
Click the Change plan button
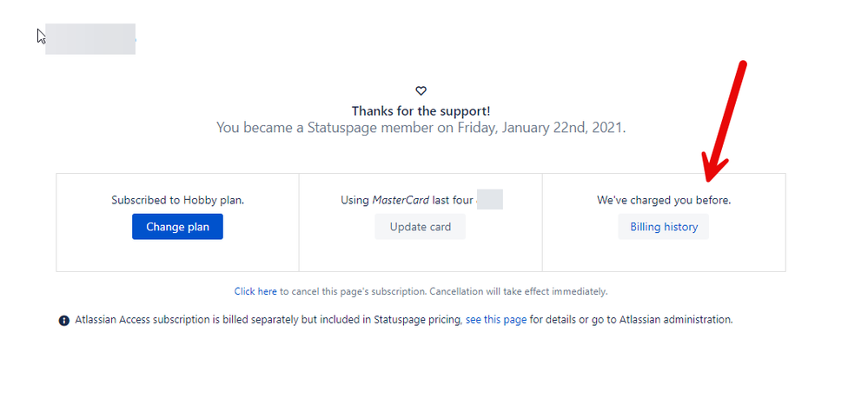tap(177, 227)
